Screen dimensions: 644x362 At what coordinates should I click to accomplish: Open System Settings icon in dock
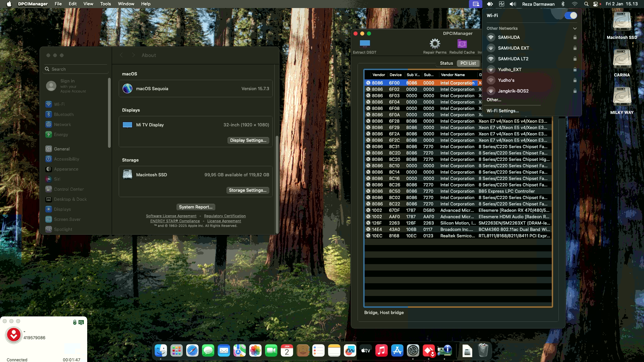coord(413,351)
